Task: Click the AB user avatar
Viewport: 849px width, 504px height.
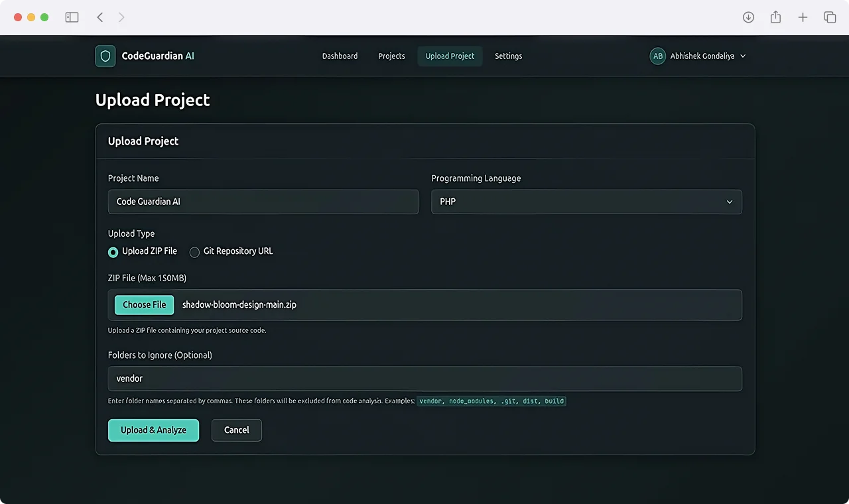Action: pyautogui.click(x=657, y=56)
